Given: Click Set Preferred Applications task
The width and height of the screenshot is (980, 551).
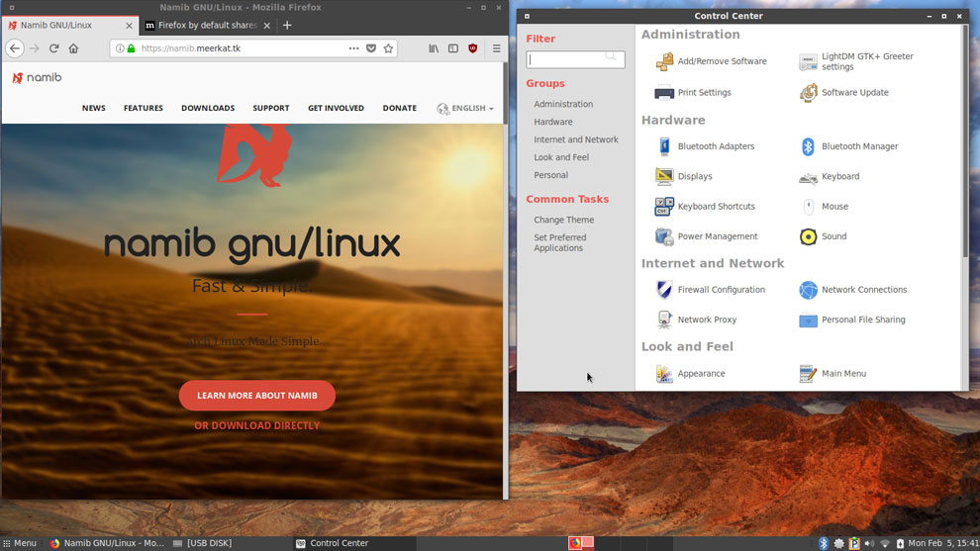Looking at the screenshot, I should (x=560, y=242).
